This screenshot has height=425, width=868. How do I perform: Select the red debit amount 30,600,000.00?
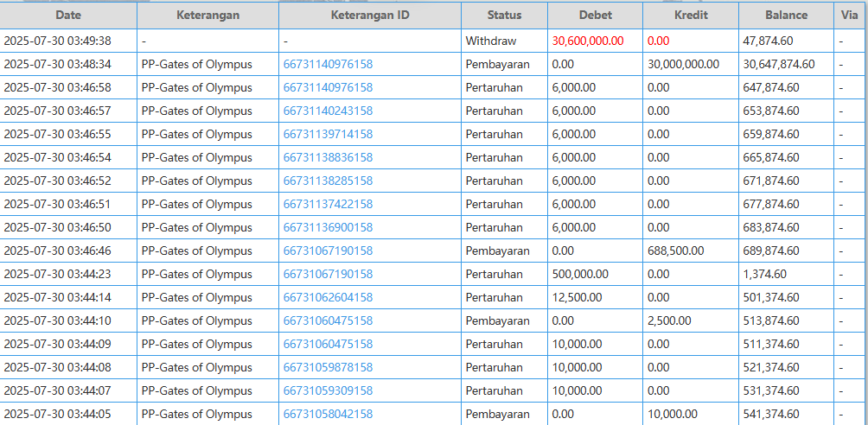(x=588, y=41)
